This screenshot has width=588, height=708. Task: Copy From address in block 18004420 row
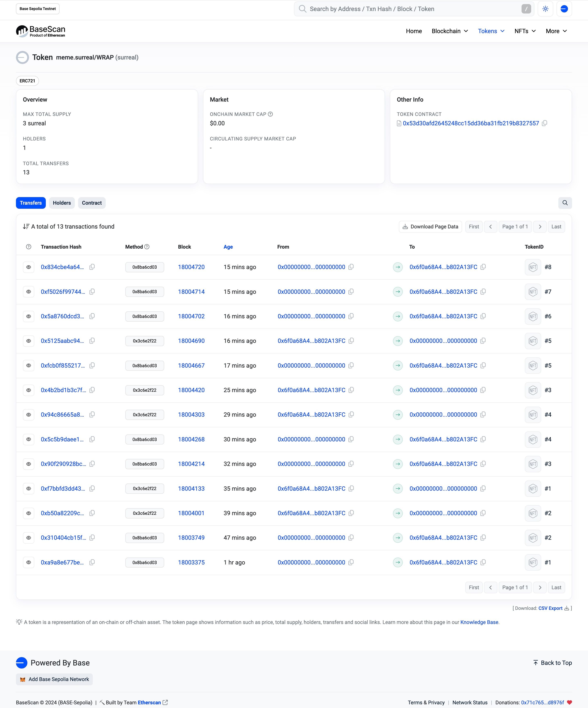(x=351, y=390)
